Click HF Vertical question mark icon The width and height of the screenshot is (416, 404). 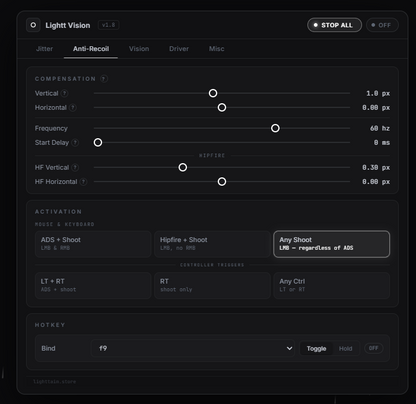coord(75,168)
